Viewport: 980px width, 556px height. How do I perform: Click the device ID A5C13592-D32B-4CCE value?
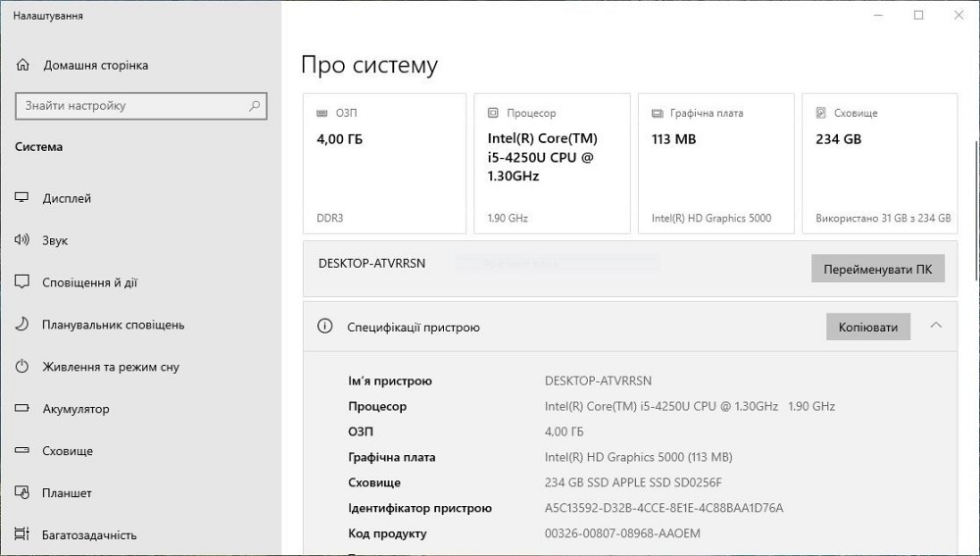663,508
